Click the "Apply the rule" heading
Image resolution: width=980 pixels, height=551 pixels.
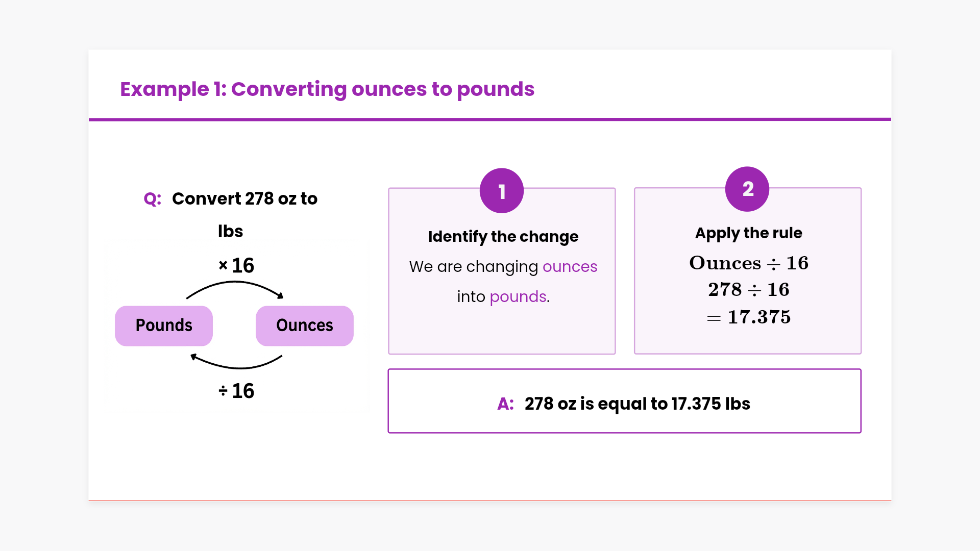click(x=748, y=233)
